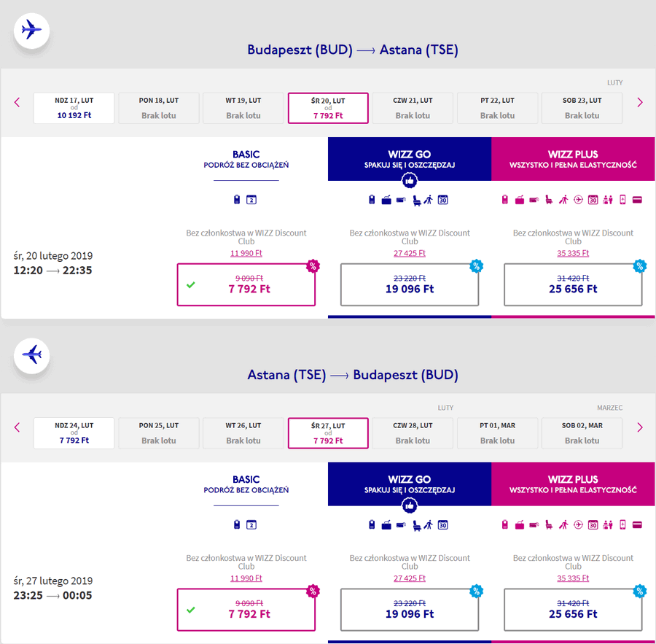This screenshot has width=656, height=644.
Task: Click the 'Budapeszt (BUD) → Astana (TSE)' route title
Action: click(x=353, y=50)
